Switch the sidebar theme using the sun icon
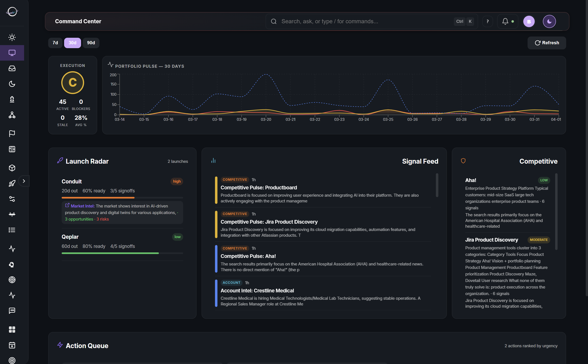Viewport: 588px width, 364px height. [x=12, y=37]
